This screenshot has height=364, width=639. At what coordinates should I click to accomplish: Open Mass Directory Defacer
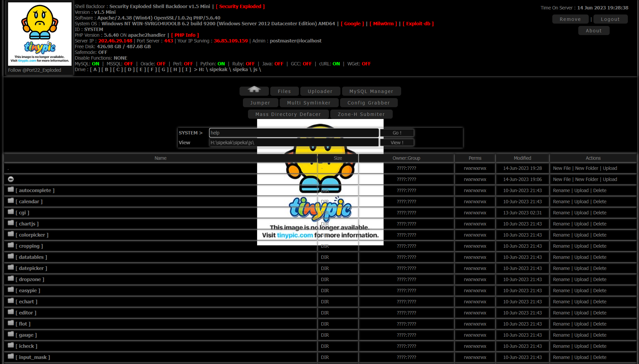[x=288, y=114]
